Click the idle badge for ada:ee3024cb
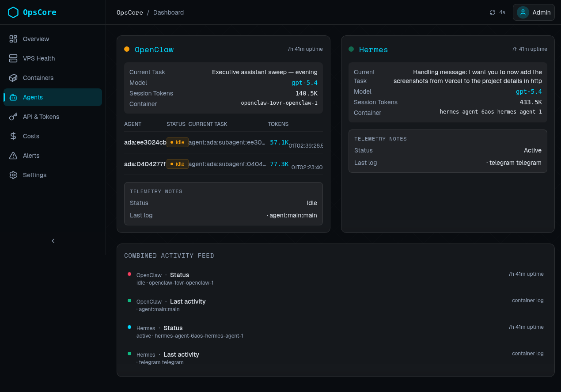The image size is (561, 392). (x=178, y=142)
